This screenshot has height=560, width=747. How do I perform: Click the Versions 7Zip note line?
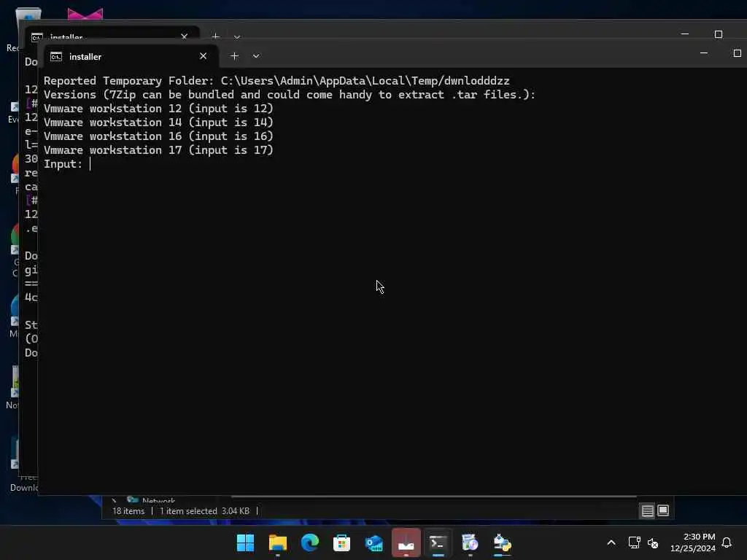coord(290,95)
